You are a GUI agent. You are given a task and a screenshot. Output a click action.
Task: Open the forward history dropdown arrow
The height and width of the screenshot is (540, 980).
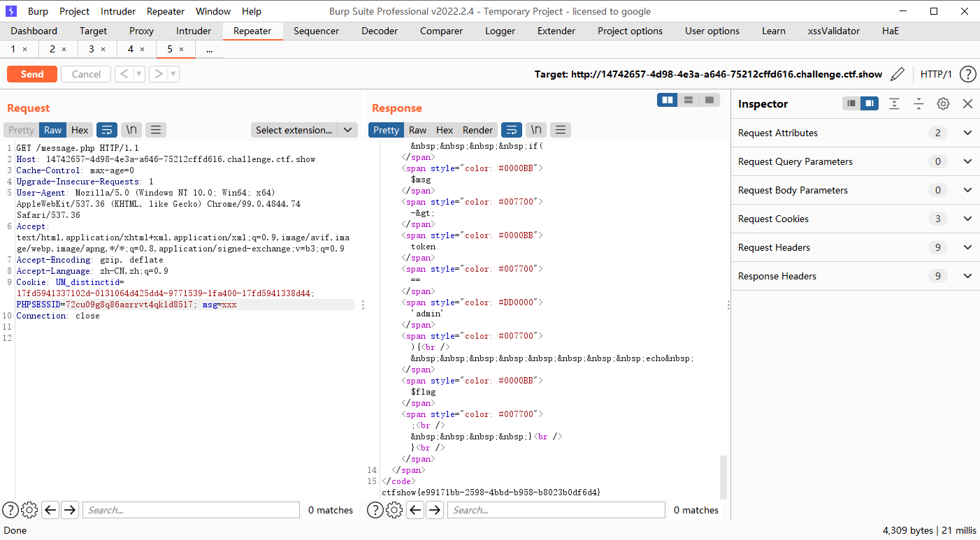pos(173,74)
